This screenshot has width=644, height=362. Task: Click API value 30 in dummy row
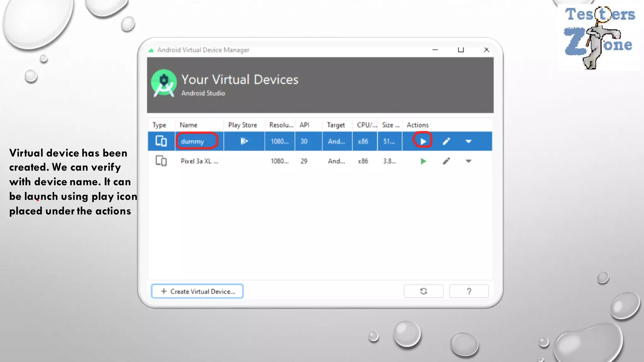tap(304, 141)
